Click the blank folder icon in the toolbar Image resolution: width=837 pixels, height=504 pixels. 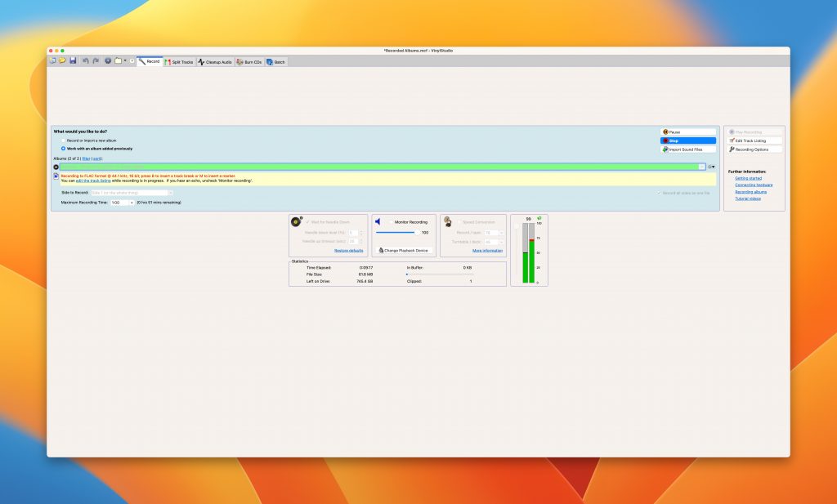point(118,61)
